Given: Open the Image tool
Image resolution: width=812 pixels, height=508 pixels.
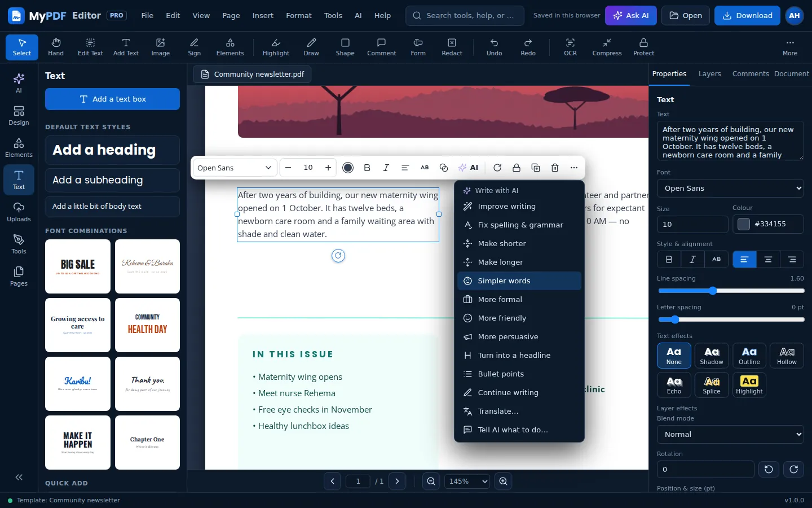Looking at the screenshot, I should pos(160,47).
